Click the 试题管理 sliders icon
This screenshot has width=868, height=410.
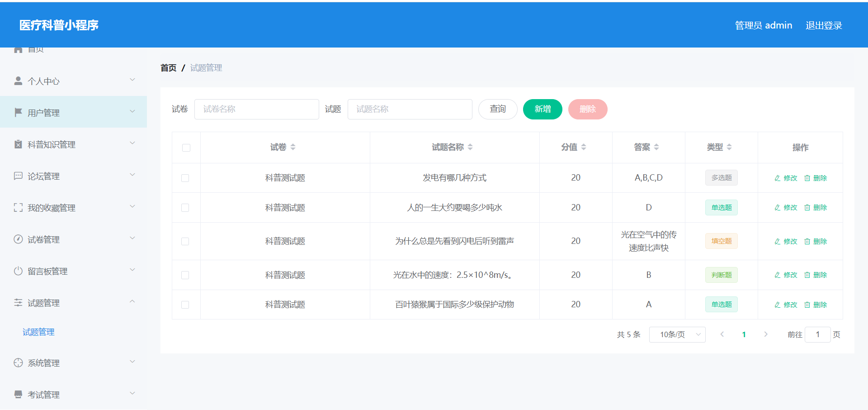coord(18,302)
